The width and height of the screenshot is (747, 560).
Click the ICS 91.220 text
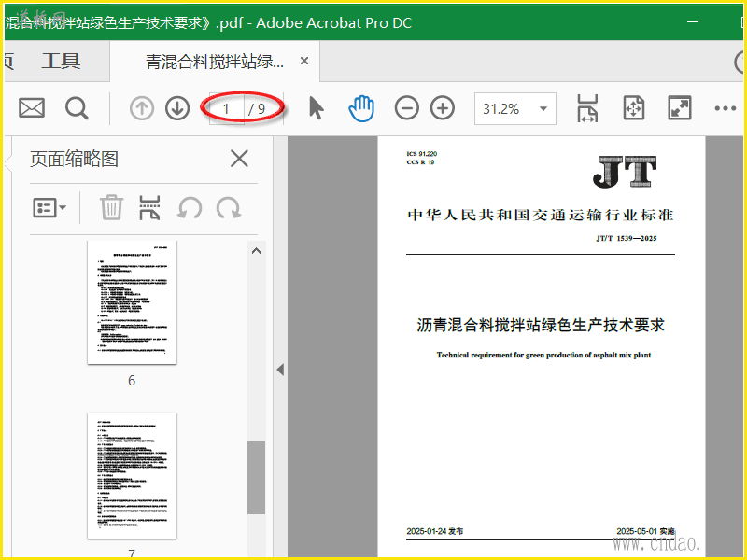click(x=422, y=154)
